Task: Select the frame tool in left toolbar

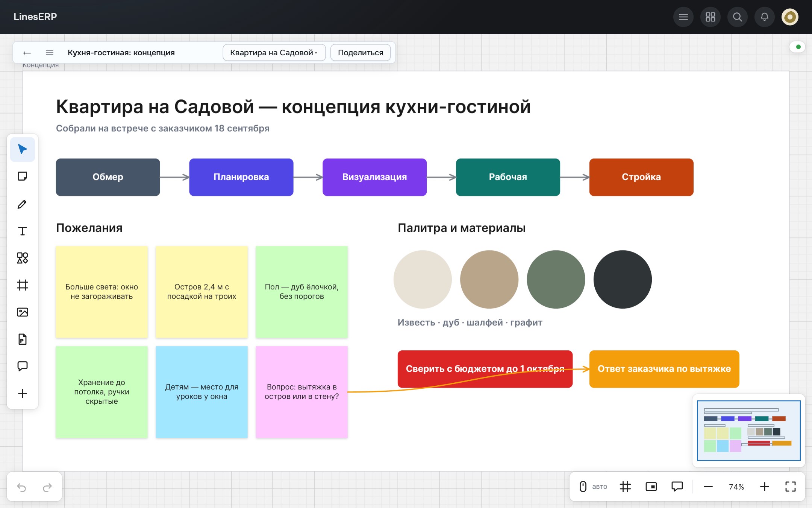Action: click(23, 285)
